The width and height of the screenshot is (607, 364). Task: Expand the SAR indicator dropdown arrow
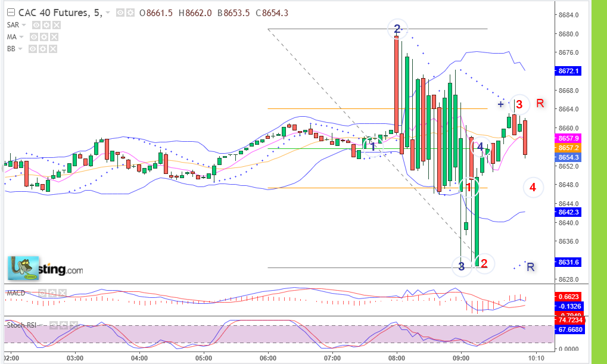(x=24, y=25)
